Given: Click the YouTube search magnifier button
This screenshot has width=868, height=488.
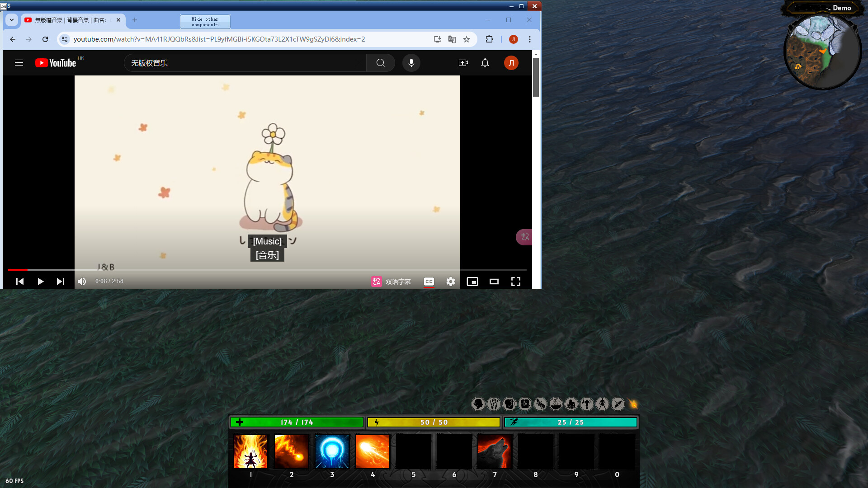Looking at the screenshot, I should point(381,63).
